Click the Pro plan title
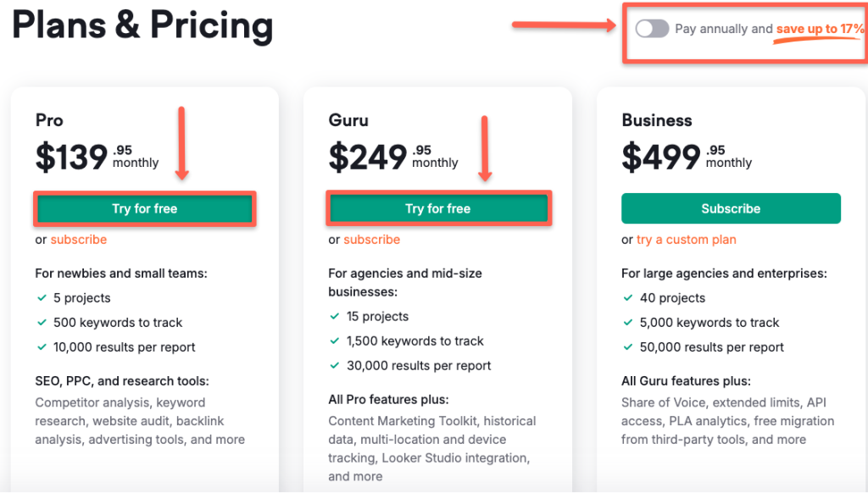 49,120
